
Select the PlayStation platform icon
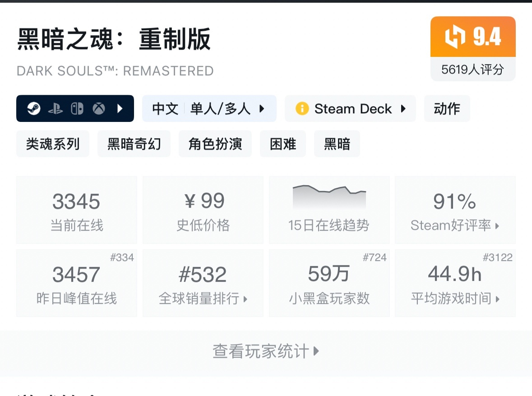55,108
